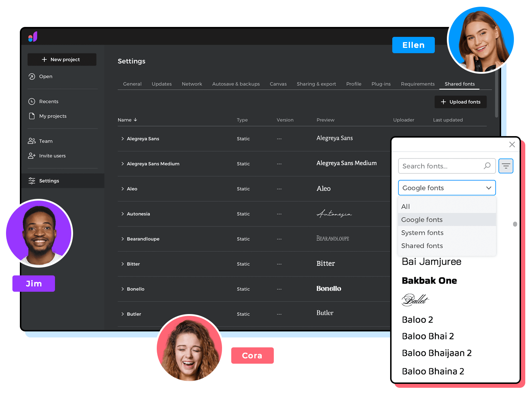This screenshot has height=397, width=532.
Task: Open the Network tab
Action: [x=192, y=84]
